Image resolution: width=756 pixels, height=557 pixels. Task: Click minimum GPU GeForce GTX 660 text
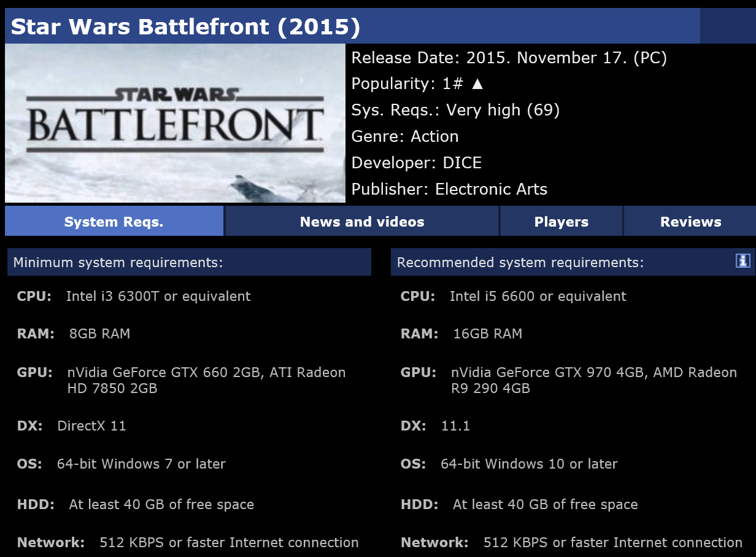(x=207, y=380)
